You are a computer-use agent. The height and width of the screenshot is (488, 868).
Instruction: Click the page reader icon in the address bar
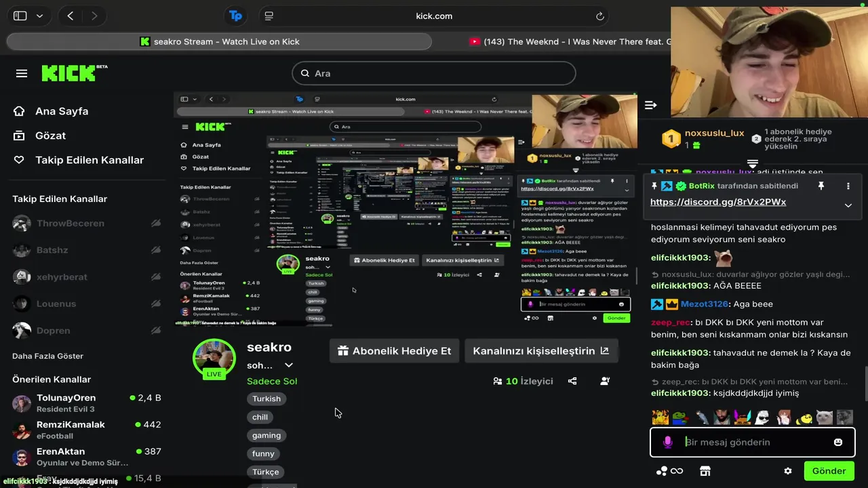point(269,16)
